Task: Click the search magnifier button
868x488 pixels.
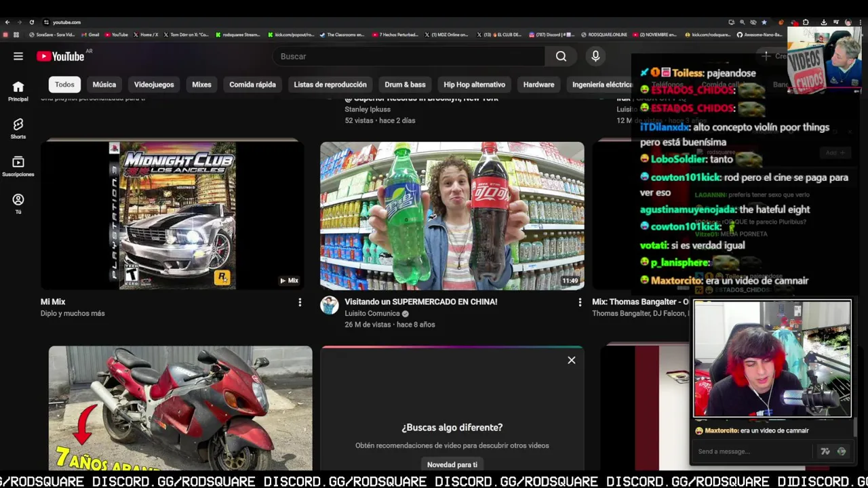Action: coord(561,56)
